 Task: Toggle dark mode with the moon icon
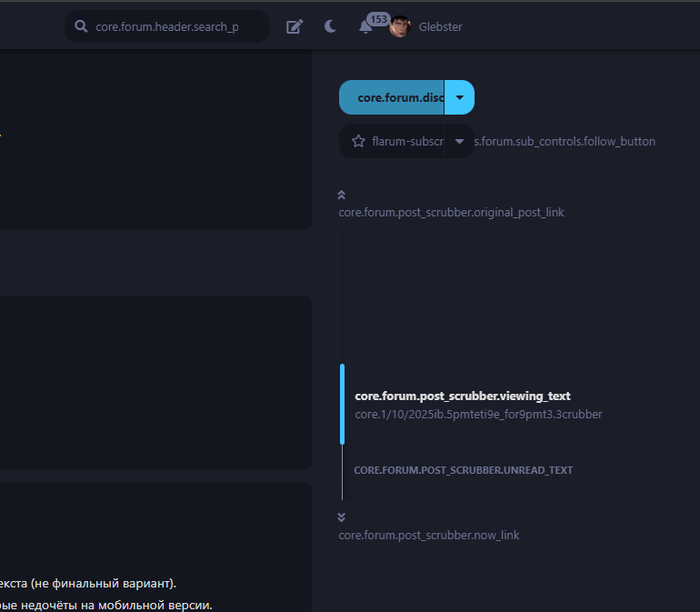point(330,26)
